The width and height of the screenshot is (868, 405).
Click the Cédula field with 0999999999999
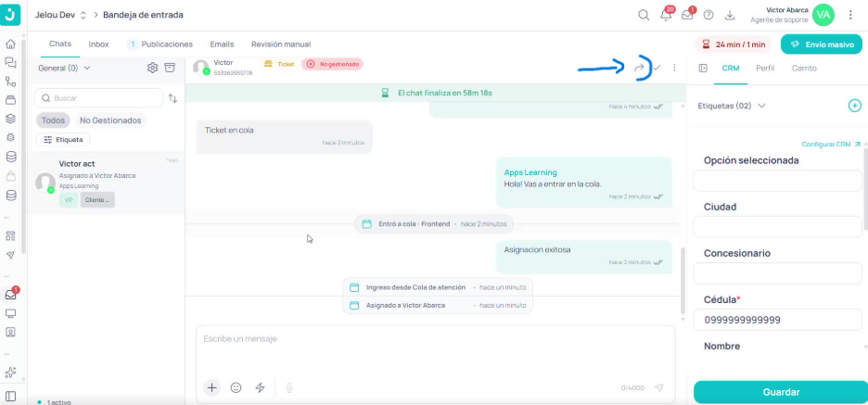point(777,320)
